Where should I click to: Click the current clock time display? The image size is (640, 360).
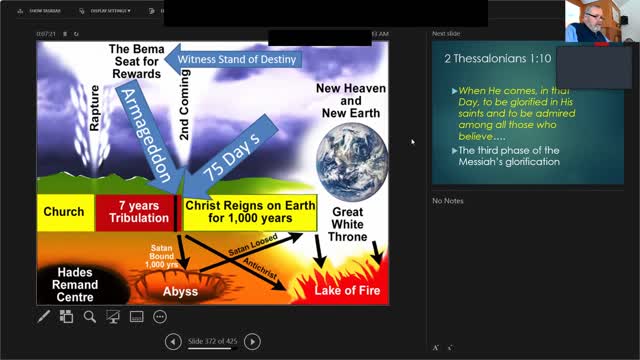tap(380, 34)
